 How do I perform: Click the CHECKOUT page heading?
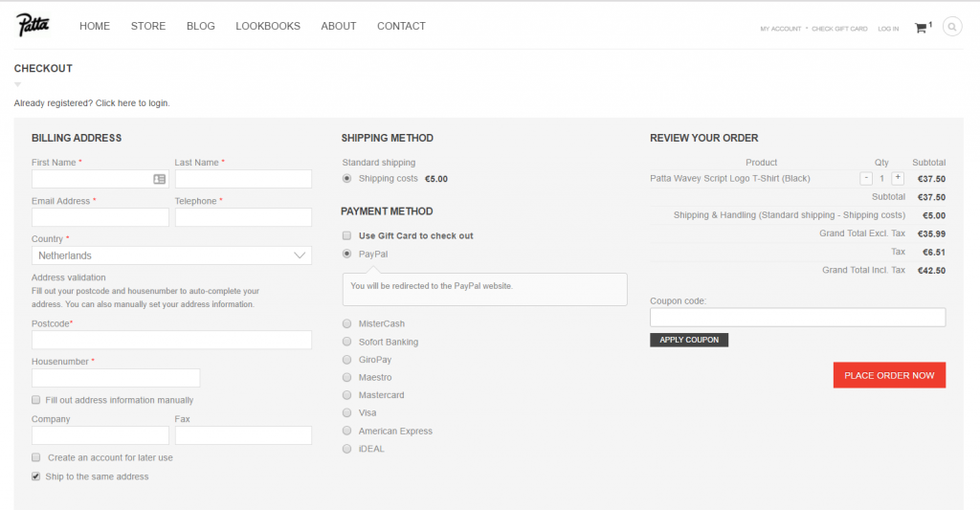click(43, 69)
